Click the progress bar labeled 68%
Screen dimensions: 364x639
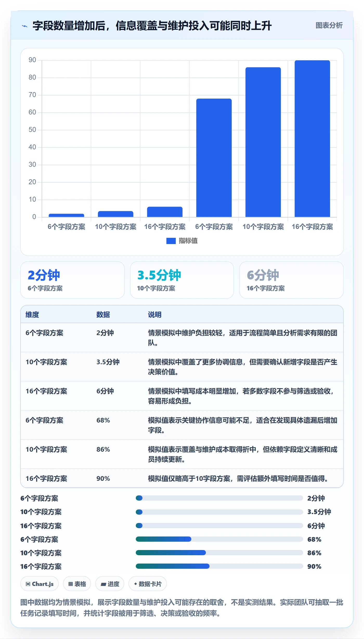(x=219, y=539)
